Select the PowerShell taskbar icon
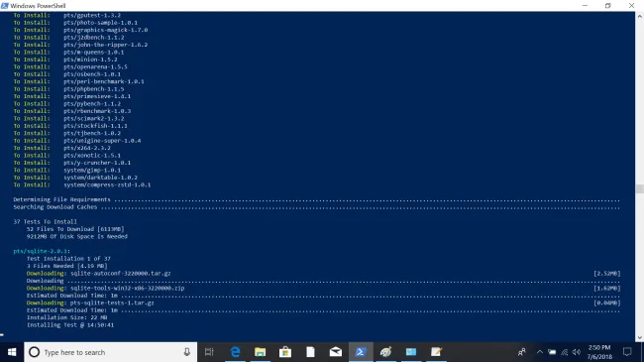 coord(361,352)
